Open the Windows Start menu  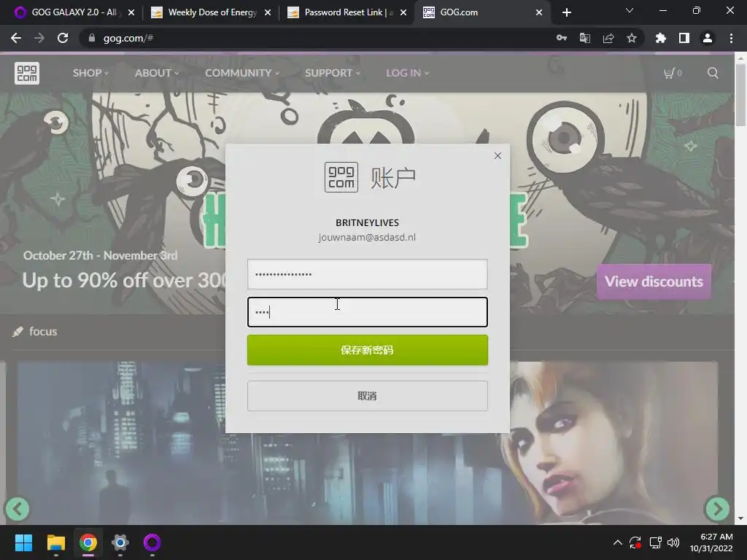[23, 542]
